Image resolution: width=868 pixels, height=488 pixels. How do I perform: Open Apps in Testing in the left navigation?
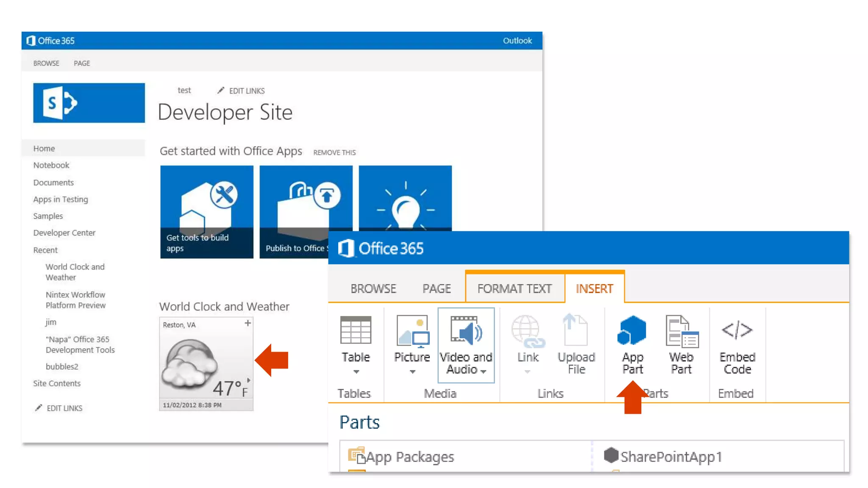[x=61, y=200]
